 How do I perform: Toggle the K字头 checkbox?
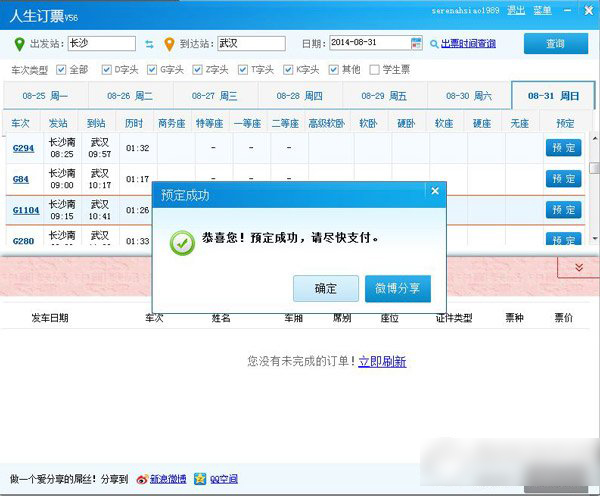[x=288, y=70]
